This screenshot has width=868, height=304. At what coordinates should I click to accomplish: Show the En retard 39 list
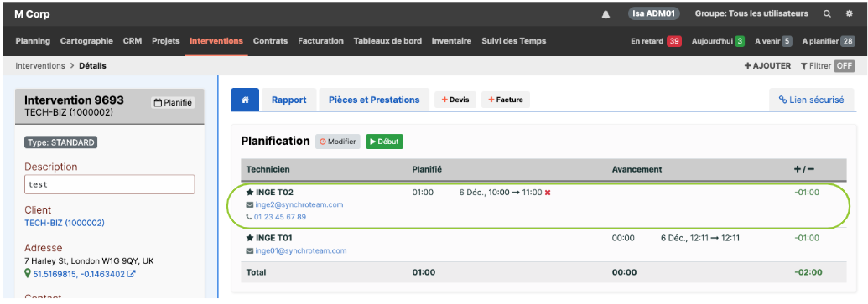[x=656, y=41]
